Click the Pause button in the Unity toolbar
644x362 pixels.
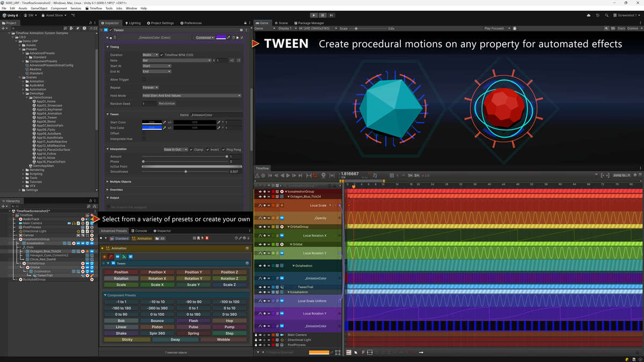tap(323, 15)
